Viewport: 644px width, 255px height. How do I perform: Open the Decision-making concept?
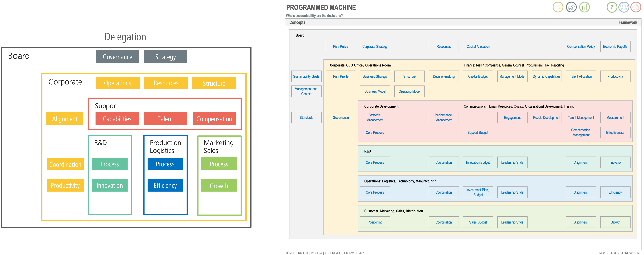coord(443,76)
